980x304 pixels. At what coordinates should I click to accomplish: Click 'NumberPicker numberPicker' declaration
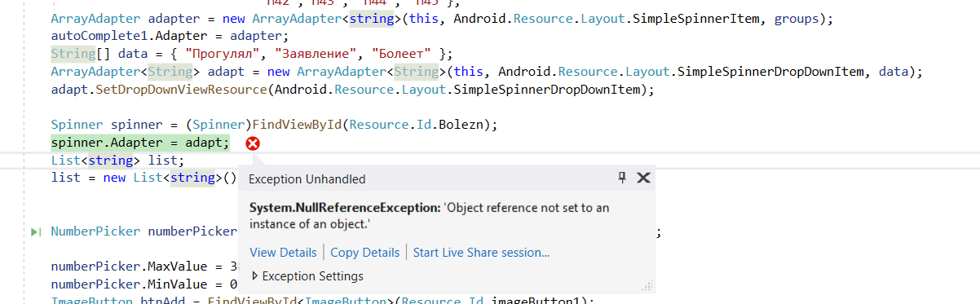[x=143, y=231]
